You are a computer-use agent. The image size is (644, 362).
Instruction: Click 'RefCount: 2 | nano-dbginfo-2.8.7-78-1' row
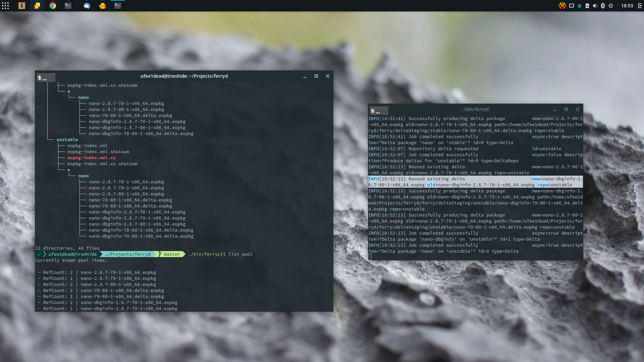click(107, 303)
